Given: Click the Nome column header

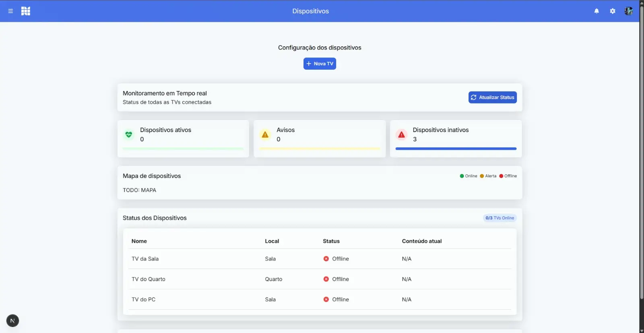Looking at the screenshot, I should click(139, 241).
